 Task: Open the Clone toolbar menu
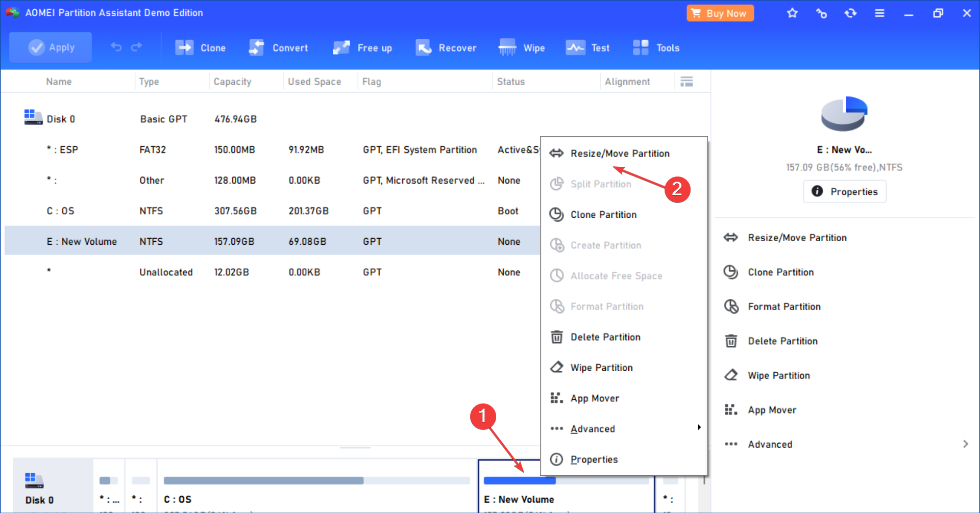pos(200,48)
